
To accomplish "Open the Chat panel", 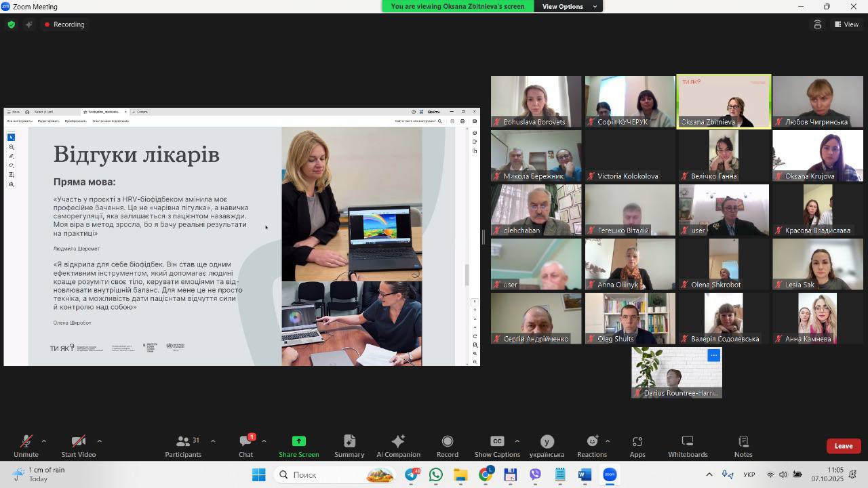I will point(245,445).
